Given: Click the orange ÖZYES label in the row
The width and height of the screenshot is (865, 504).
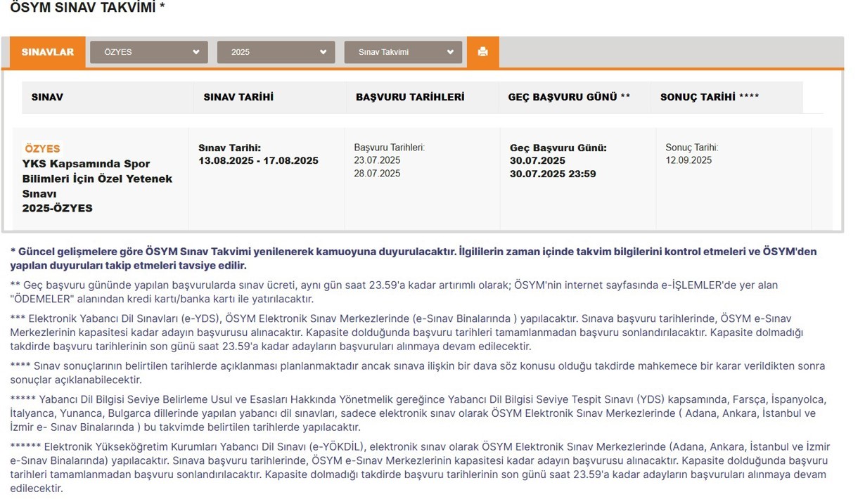Looking at the screenshot, I should coord(42,148).
